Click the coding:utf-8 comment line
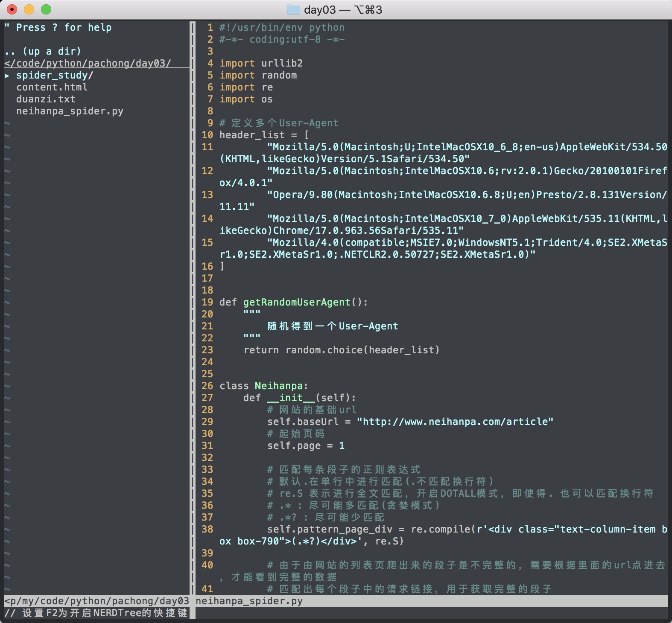The image size is (672, 623). point(282,40)
